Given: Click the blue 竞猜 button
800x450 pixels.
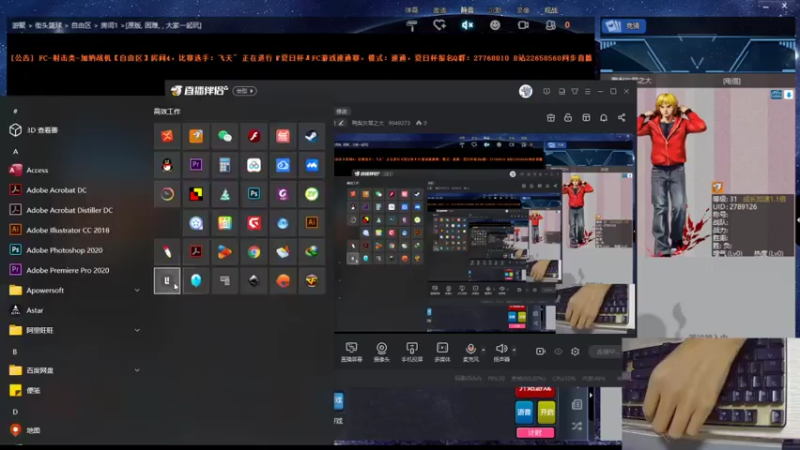Looking at the screenshot, I should click(x=623, y=26).
